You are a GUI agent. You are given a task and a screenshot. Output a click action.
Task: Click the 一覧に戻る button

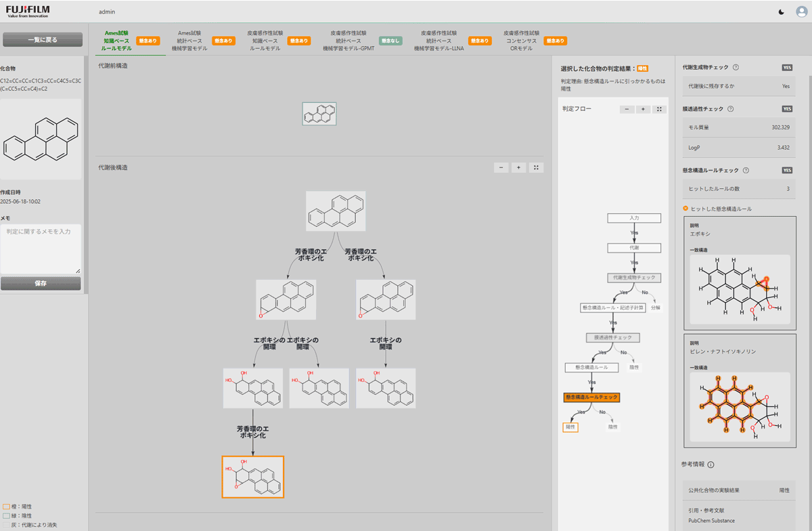[42, 40]
